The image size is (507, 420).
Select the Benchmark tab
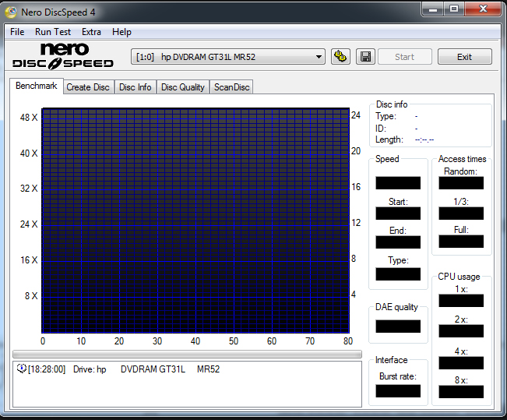[x=36, y=86]
